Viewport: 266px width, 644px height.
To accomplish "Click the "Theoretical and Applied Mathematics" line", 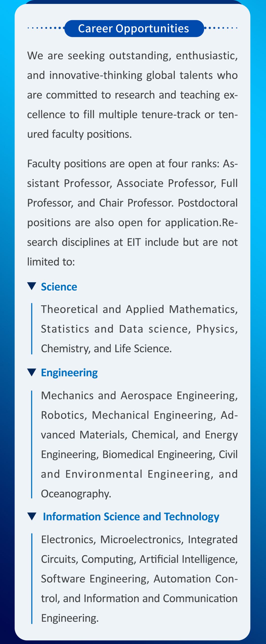I will click(x=139, y=309).
